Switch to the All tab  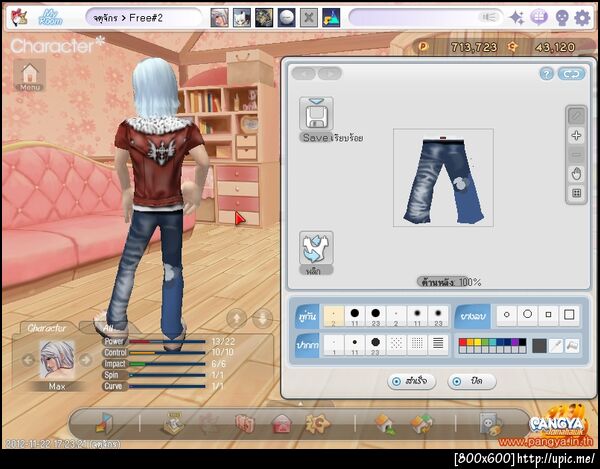[x=108, y=328]
